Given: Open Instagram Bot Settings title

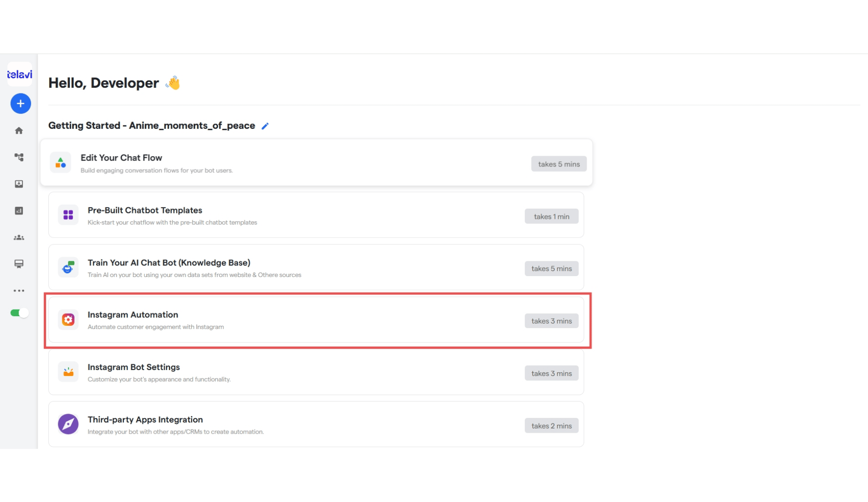Looking at the screenshot, I should [134, 367].
